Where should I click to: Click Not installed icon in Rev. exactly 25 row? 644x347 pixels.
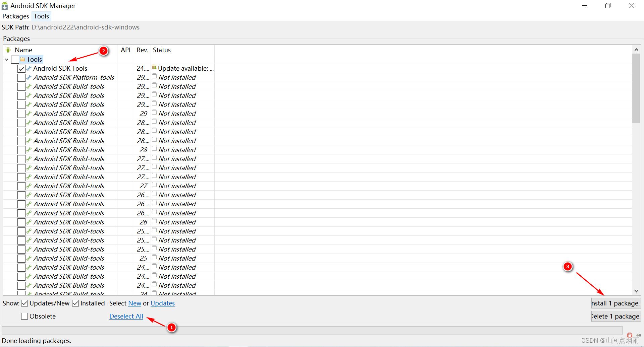click(154, 257)
